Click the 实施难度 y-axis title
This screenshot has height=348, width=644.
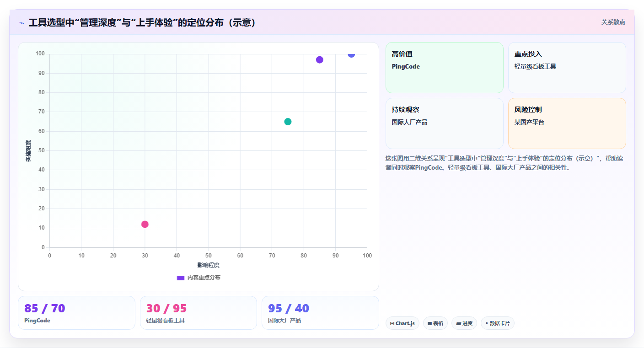pos(28,151)
